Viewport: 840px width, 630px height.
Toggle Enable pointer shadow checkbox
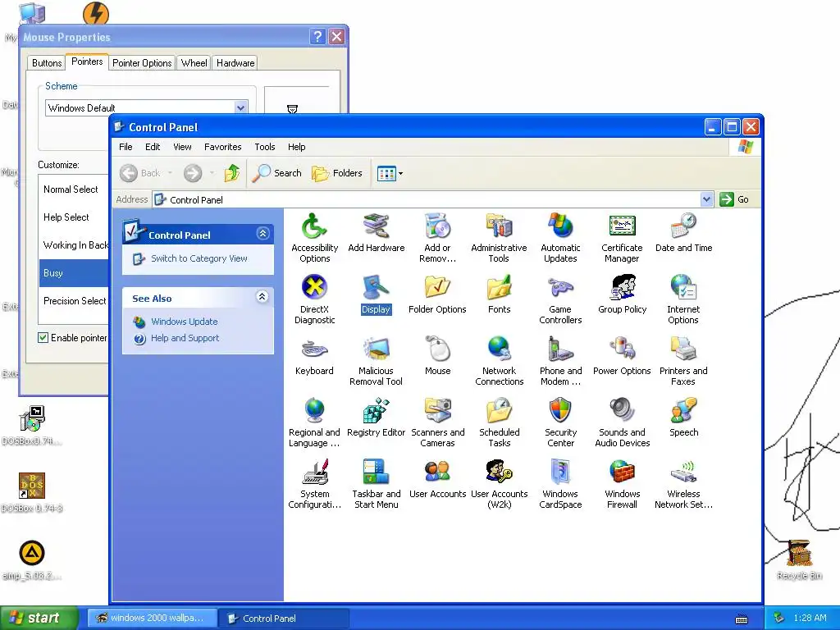pyautogui.click(x=43, y=337)
